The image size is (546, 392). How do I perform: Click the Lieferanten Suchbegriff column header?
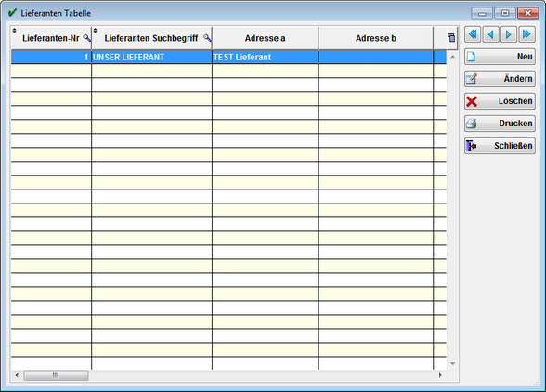pos(151,38)
